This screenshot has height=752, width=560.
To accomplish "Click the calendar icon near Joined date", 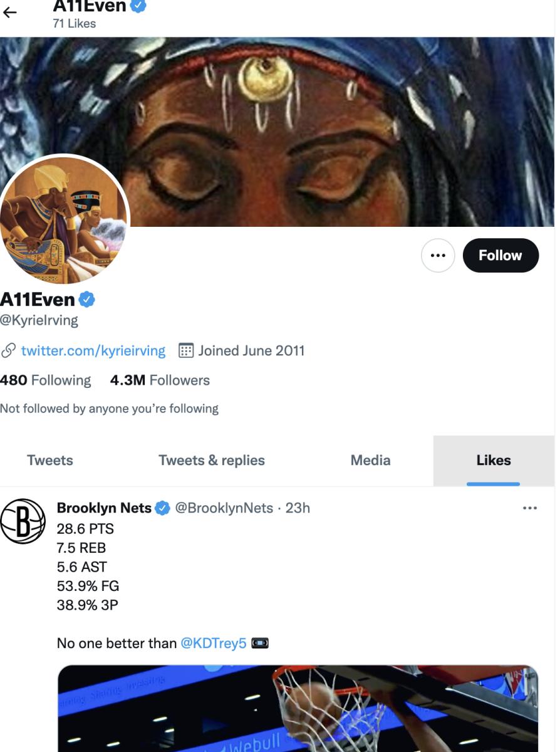I will 186,351.
